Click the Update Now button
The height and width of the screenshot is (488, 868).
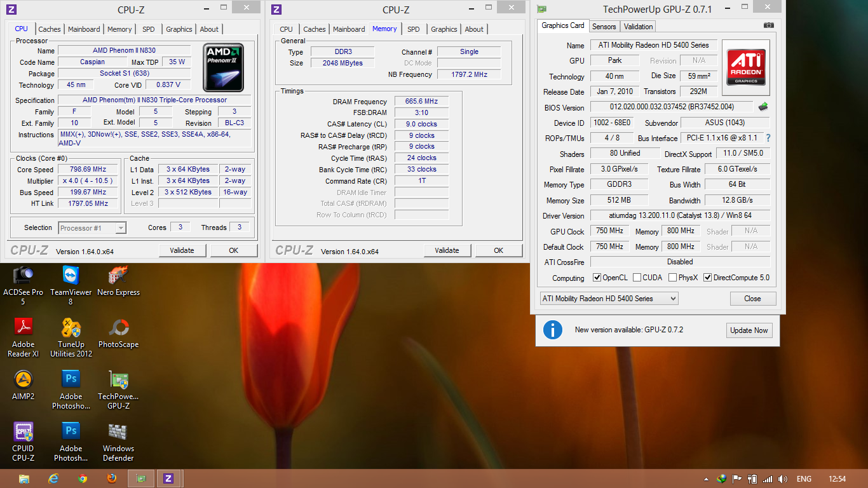[749, 330]
